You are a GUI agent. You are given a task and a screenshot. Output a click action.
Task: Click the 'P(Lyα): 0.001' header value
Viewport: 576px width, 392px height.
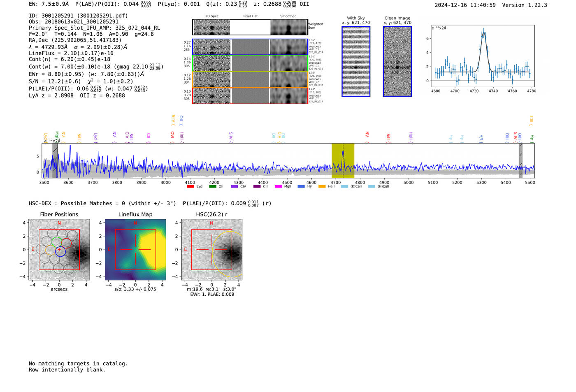[179, 4]
